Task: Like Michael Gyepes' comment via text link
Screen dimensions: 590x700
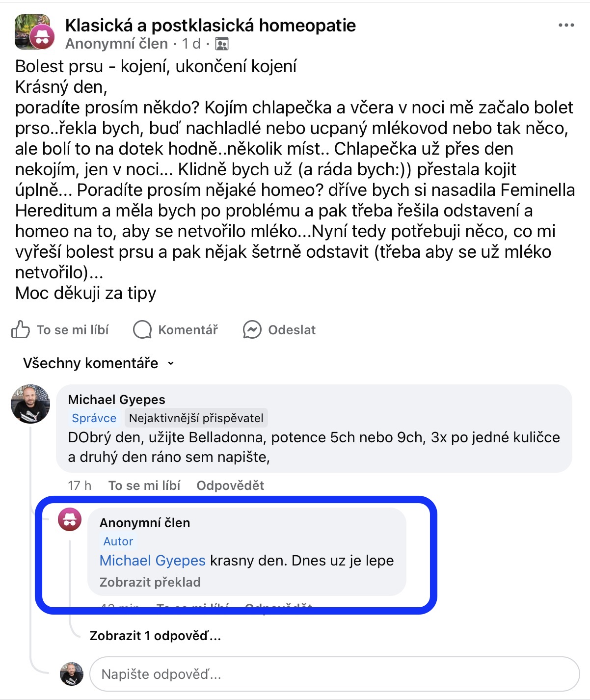Action: tap(144, 485)
